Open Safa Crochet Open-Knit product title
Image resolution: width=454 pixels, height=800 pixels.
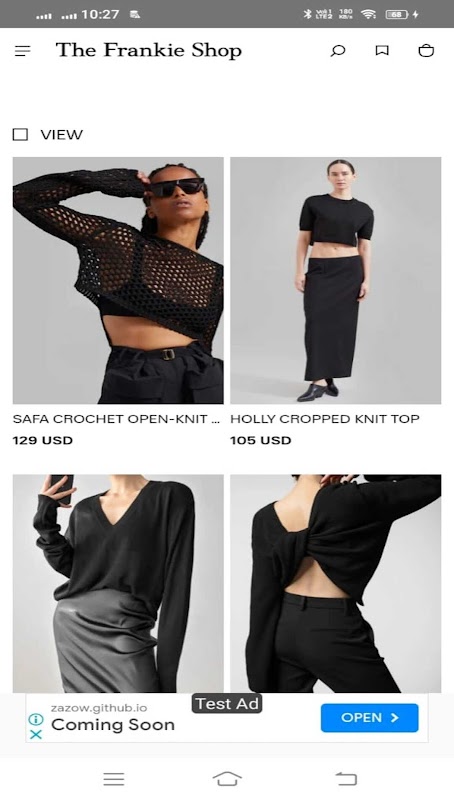(x=116, y=419)
